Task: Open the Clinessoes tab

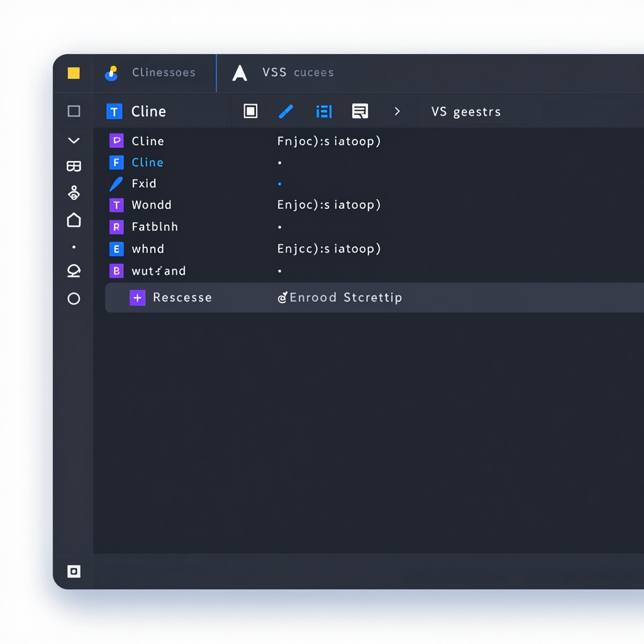Action: click(x=164, y=73)
